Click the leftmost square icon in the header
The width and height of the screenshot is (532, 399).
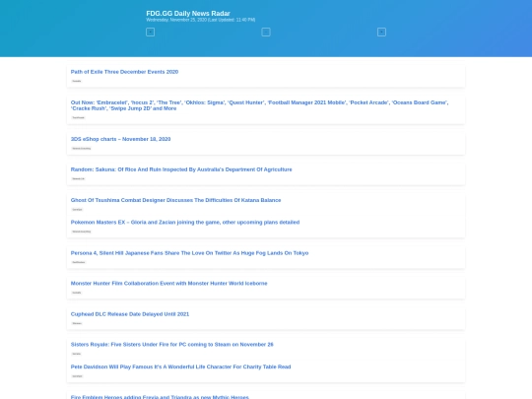point(150,32)
